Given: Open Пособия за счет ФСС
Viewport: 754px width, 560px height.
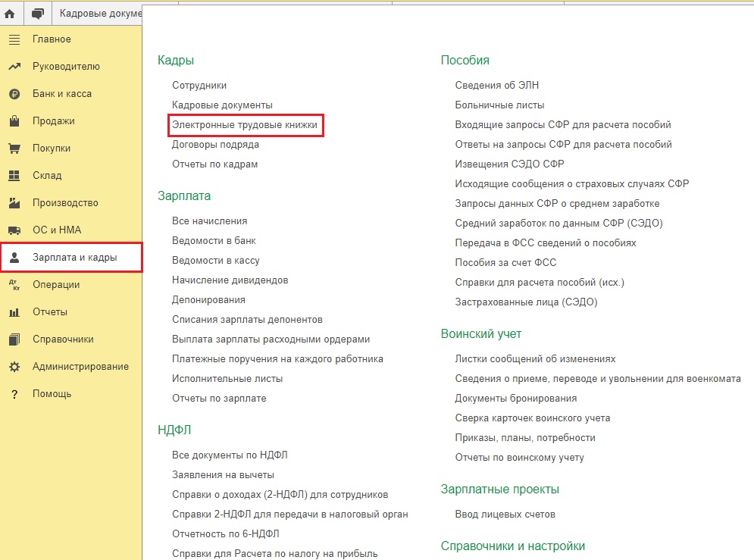Looking at the screenshot, I should point(505,262).
